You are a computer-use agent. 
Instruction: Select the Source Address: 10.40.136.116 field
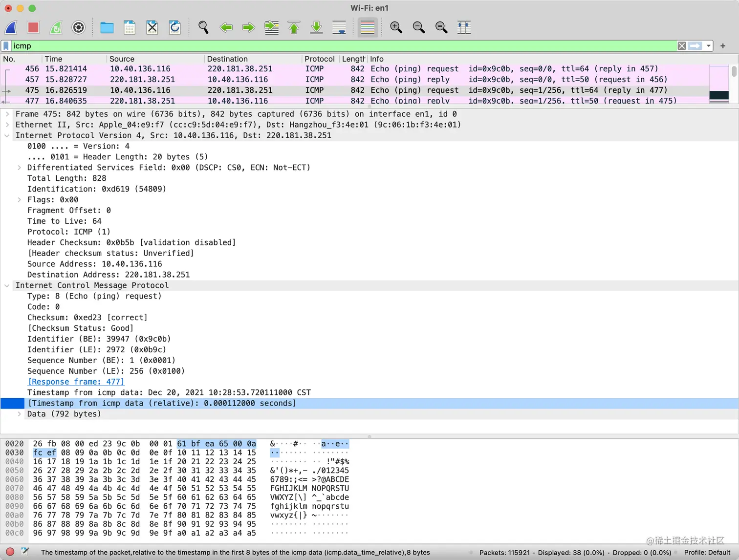click(95, 264)
